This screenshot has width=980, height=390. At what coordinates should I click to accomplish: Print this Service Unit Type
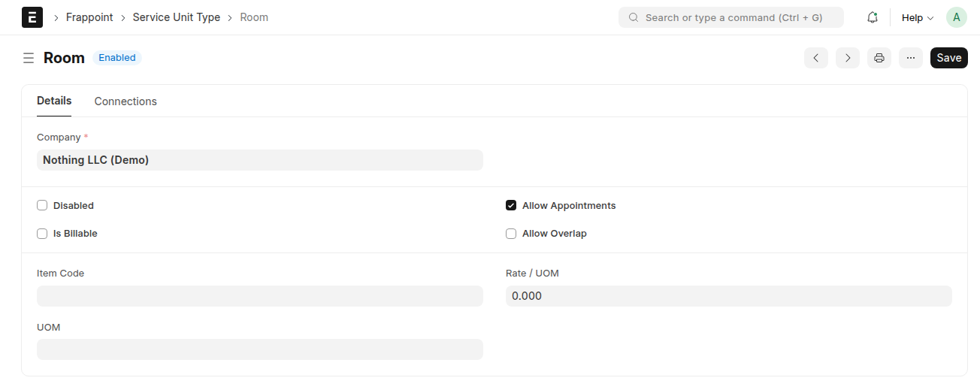pos(879,58)
